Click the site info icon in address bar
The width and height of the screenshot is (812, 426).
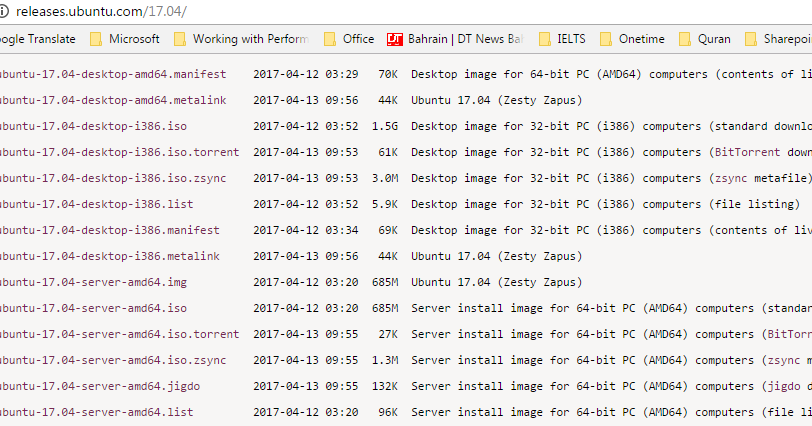[4, 11]
